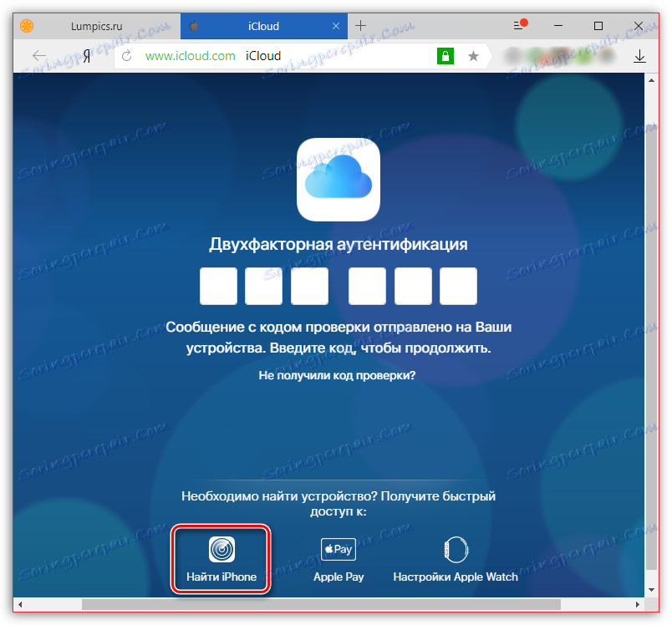Click vertical scrollbar up arrow

click(x=651, y=80)
